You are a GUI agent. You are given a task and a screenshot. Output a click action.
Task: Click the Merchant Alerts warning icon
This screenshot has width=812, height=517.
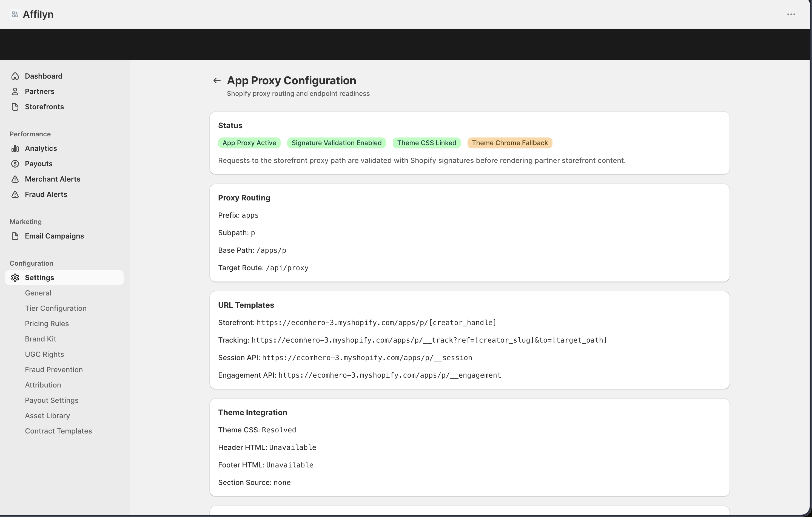point(15,179)
